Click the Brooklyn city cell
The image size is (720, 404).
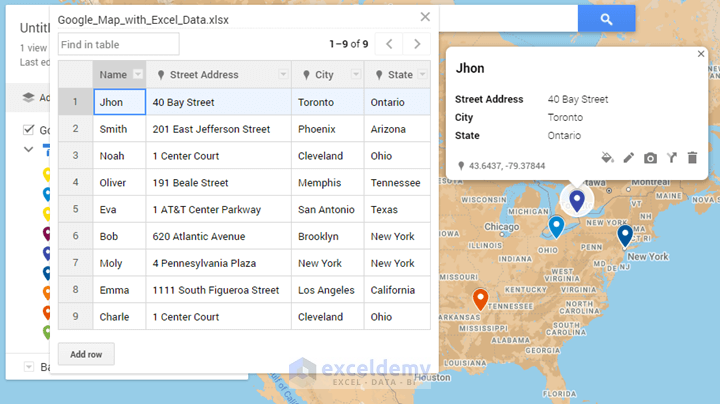tap(328, 236)
